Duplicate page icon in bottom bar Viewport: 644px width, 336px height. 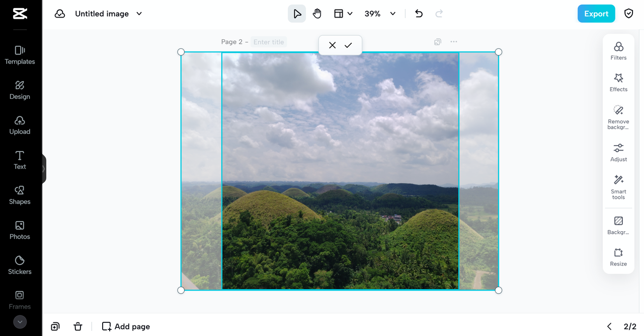pyautogui.click(x=55, y=326)
